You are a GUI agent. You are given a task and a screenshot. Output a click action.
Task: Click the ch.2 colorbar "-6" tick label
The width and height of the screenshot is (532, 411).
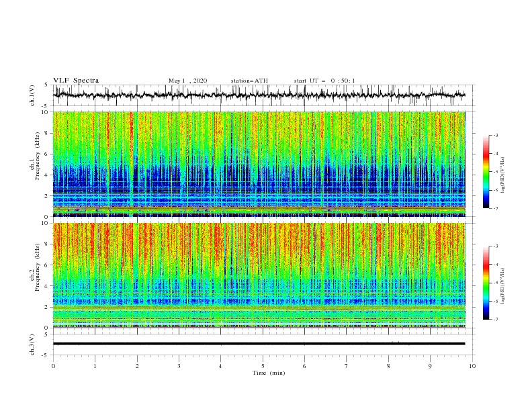click(x=496, y=301)
